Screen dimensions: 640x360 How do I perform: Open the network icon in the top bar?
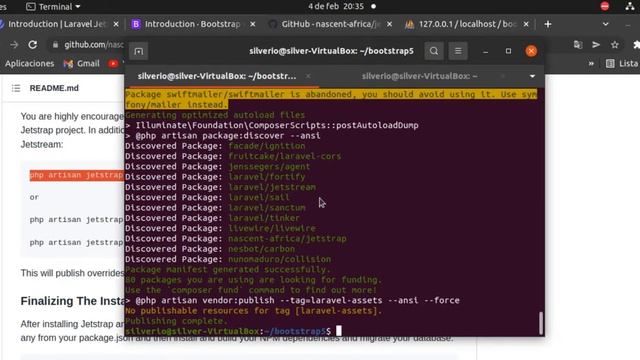[630, 6]
